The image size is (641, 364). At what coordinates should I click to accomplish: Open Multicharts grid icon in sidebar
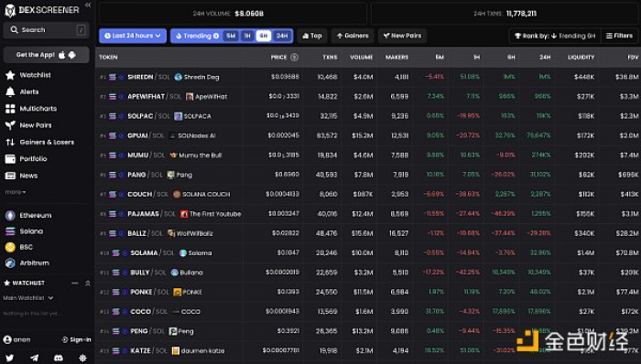(x=10, y=109)
